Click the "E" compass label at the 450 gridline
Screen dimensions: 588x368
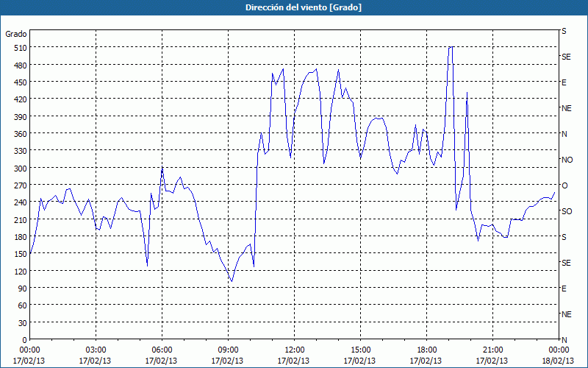click(x=564, y=82)
